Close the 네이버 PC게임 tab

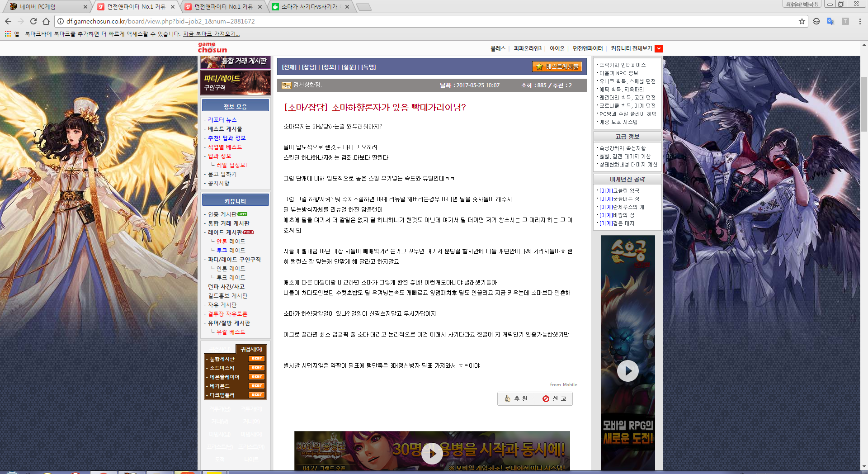(85, 7)
